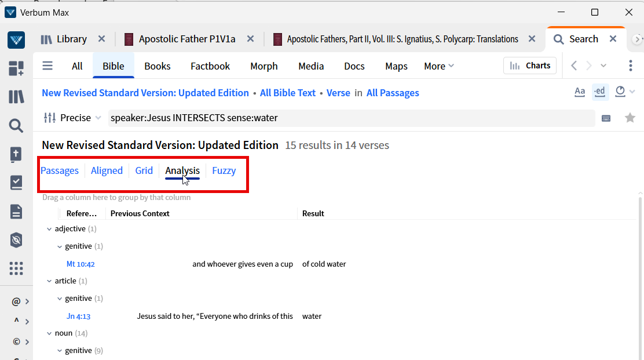Open the search magnifier in sidebar
Viewport: 644px width, 360px height.
point(16,125)
